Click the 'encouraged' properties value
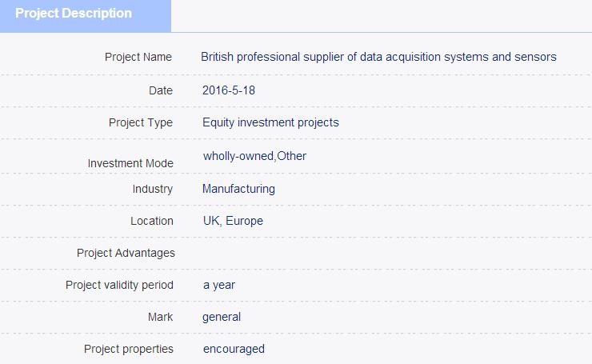The image size is (592, 364). [234, 350]
